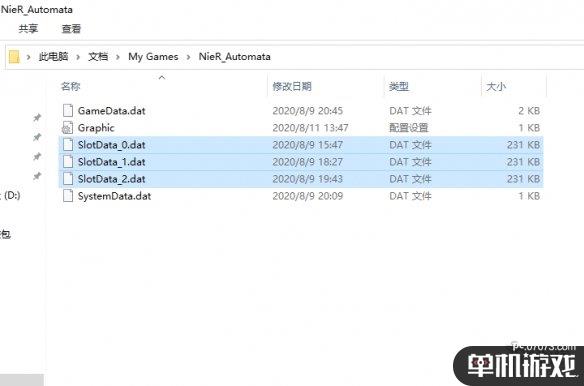Click the SlotData_2.dat file name
The image size is (584, 386).
[111, 179]
